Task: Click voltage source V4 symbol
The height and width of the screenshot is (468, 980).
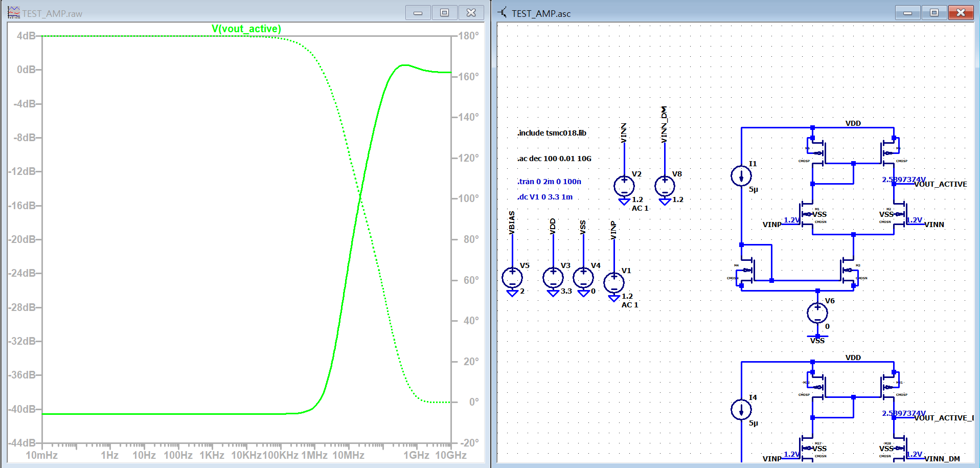Action: pyautogui.click(x=583, y=278)
